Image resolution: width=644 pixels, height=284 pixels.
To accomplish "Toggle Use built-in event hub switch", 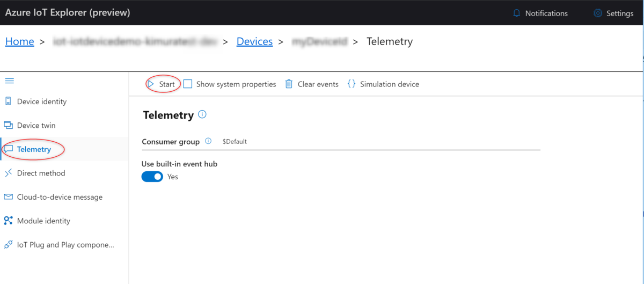I will [152, 177].
